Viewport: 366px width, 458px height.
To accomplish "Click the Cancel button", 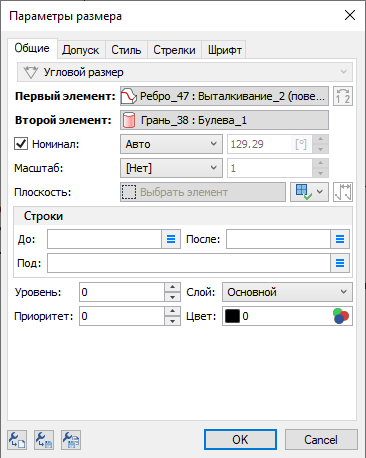I will tap(321, 440).
